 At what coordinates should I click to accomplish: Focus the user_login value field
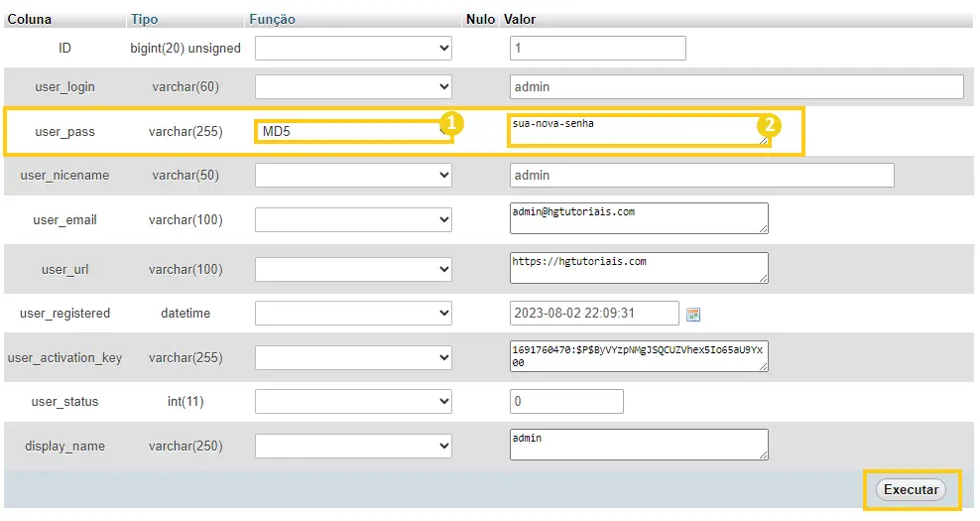[736, 87]
